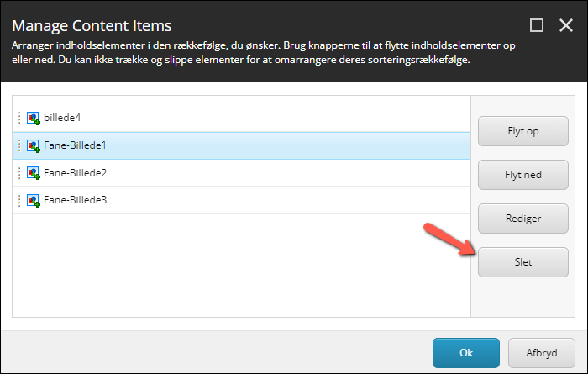The width and height of the screenshot is (588, 374).
Task: Select the Fane-Billede2 item
Action: tap(242, 173)
